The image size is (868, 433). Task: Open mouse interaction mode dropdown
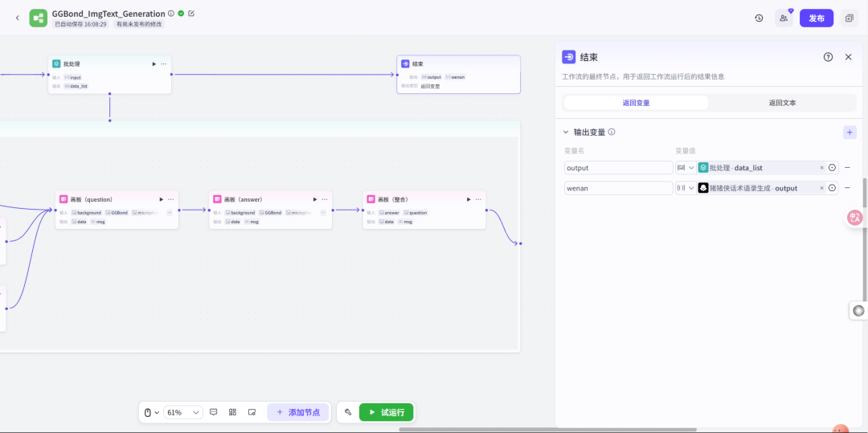coord(151,412)
